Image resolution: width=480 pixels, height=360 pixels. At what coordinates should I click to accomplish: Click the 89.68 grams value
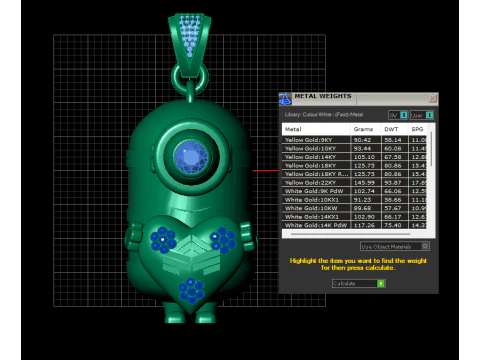click(362, 208)
